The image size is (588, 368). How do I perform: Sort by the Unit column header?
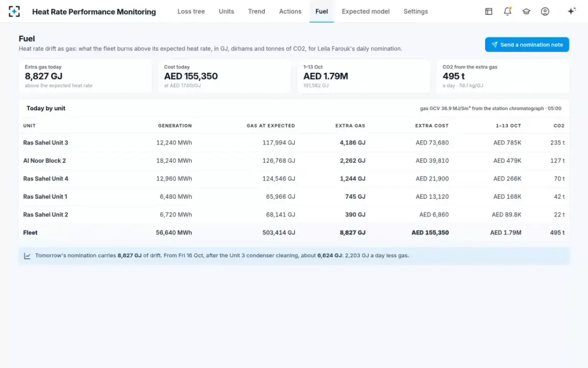[29, 126]
